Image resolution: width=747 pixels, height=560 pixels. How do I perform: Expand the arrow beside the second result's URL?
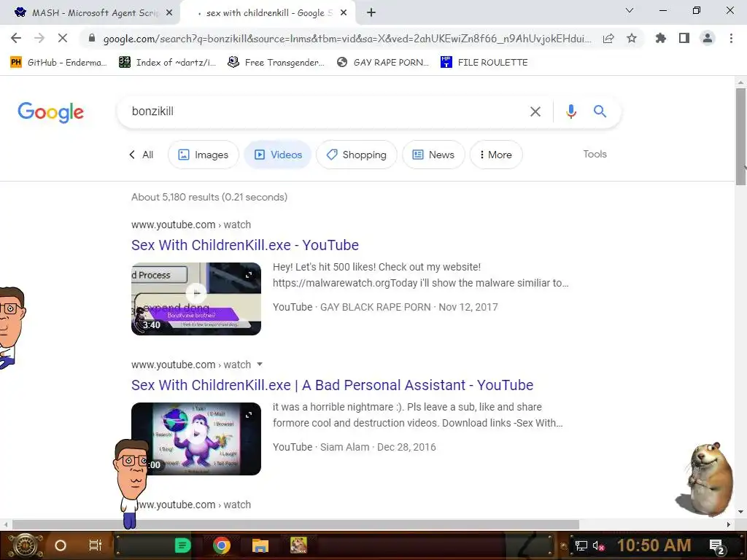260,365
